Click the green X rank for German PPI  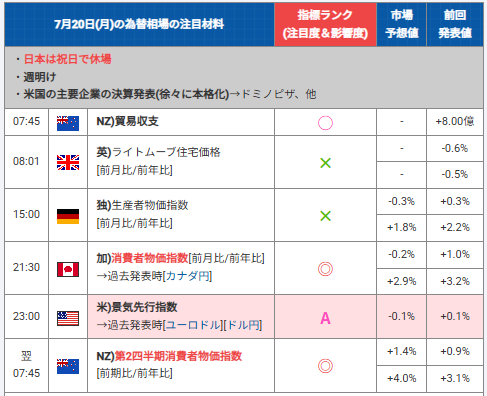325,216
